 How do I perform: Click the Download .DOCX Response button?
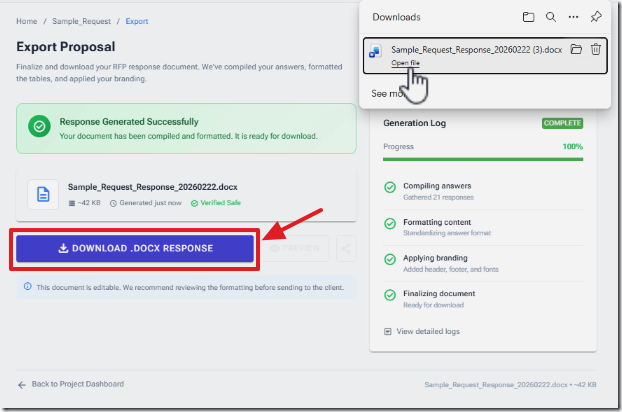[x=135, y=248]
